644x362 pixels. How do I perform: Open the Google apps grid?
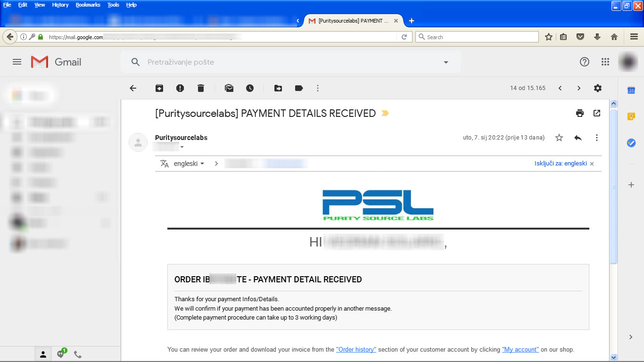point(605,62)
